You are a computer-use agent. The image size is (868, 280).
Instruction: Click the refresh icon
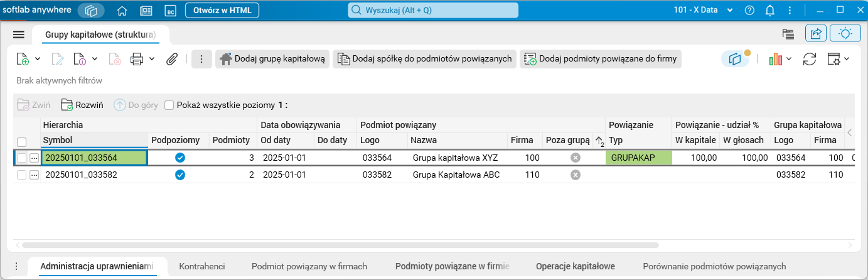click(810, 59)
